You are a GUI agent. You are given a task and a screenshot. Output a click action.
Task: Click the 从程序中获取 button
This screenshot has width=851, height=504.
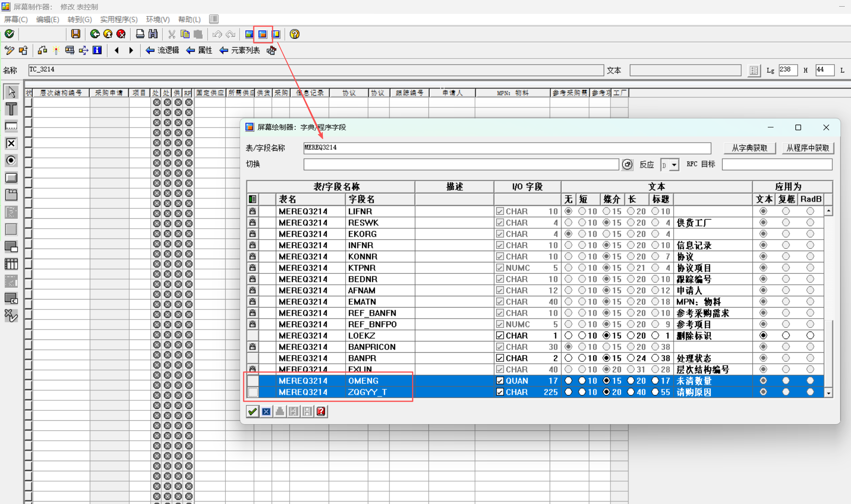point(808,148)
